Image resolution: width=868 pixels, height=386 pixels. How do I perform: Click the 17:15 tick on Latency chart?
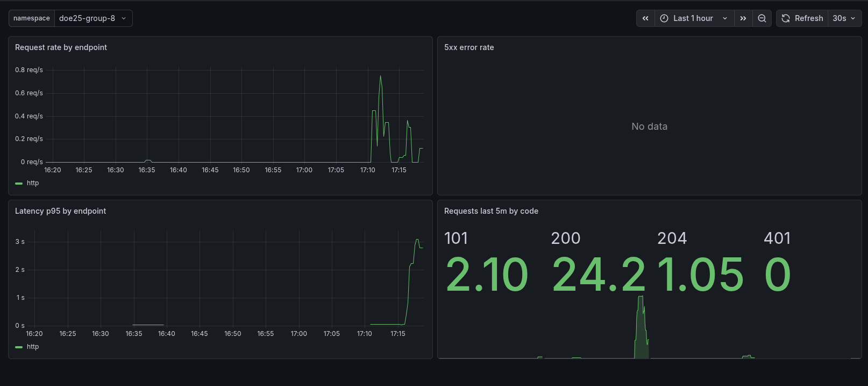coord(398,334)
